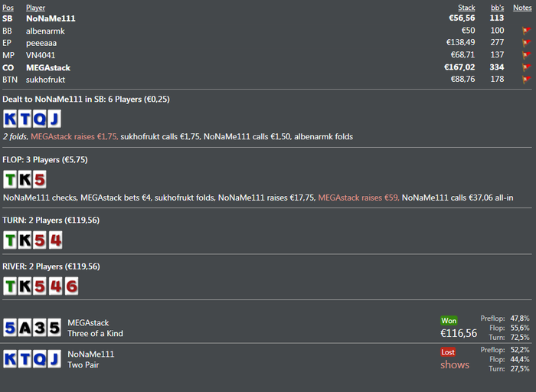Sort by the Player column header
This screenshot has height=392, width=536.
35,8
